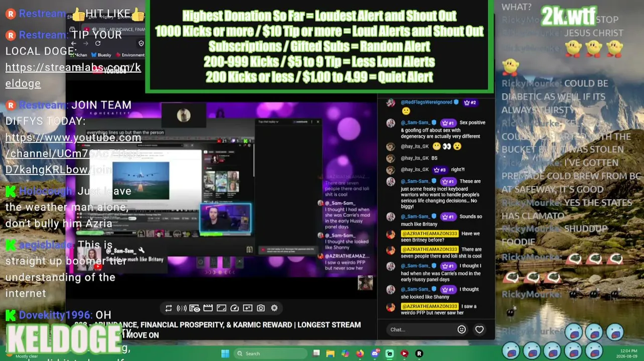Image resolution: width=644 pixels, height=361 pixels.
Task: Open the red play-button app on taskbar
Action: pos(404,353)
